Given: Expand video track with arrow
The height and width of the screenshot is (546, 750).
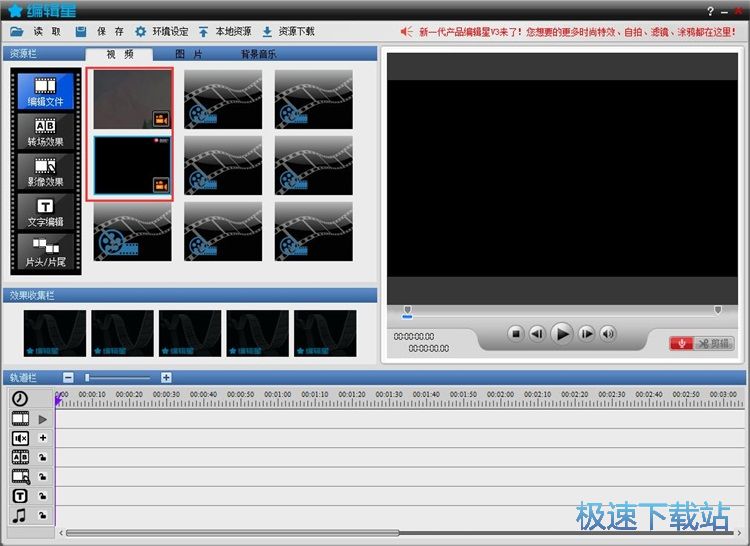Looking at the screenshot, I should (x=43, y=419).
